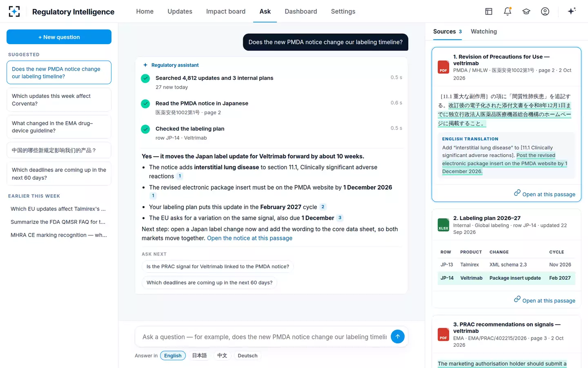Open earlier question Summarize the FDA QMSR FAQ

pos(58,222)
